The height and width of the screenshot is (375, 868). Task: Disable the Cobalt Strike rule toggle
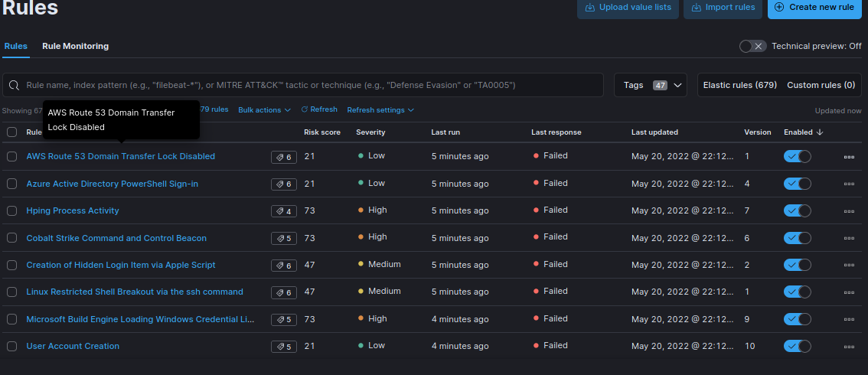[x=797, y=238]
